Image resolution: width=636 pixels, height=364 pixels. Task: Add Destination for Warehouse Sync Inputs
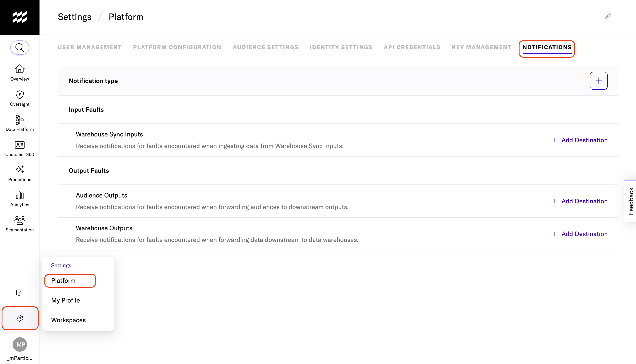579,140
